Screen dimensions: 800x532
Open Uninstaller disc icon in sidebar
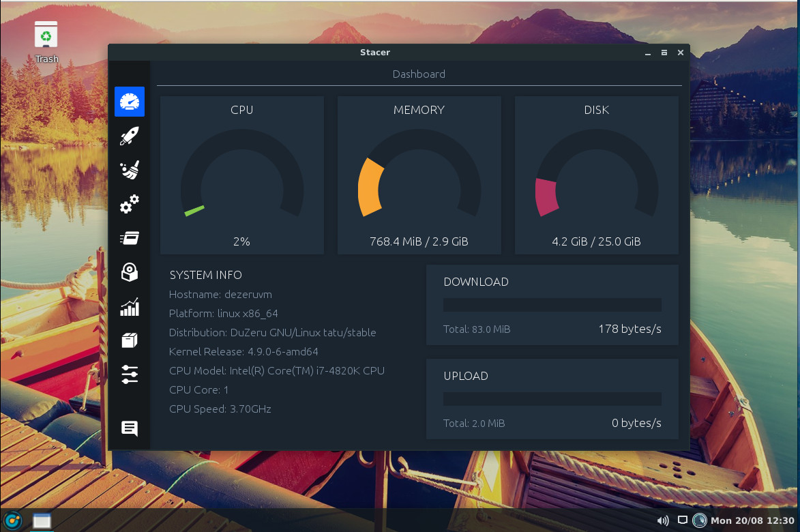click(130, 272)
